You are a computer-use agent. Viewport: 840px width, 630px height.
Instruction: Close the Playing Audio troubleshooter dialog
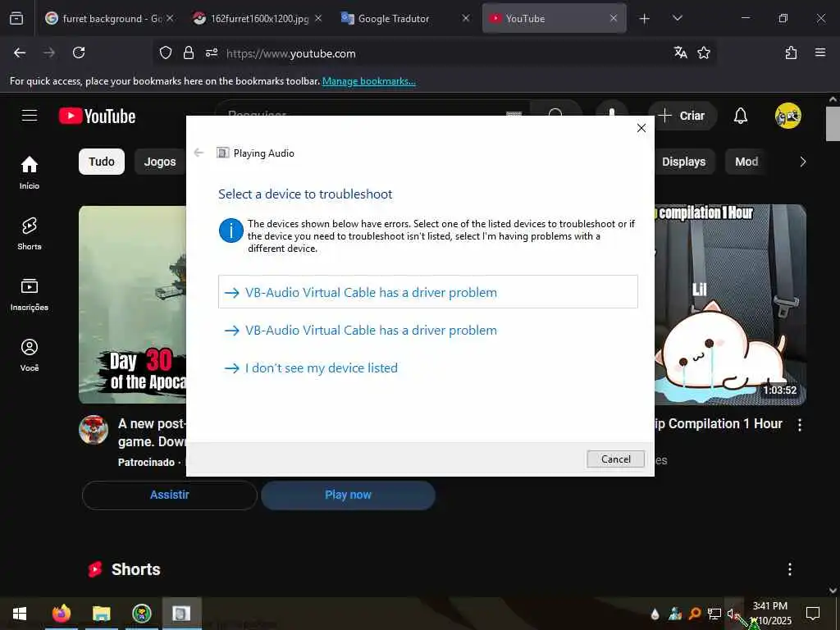click(641, 128)
